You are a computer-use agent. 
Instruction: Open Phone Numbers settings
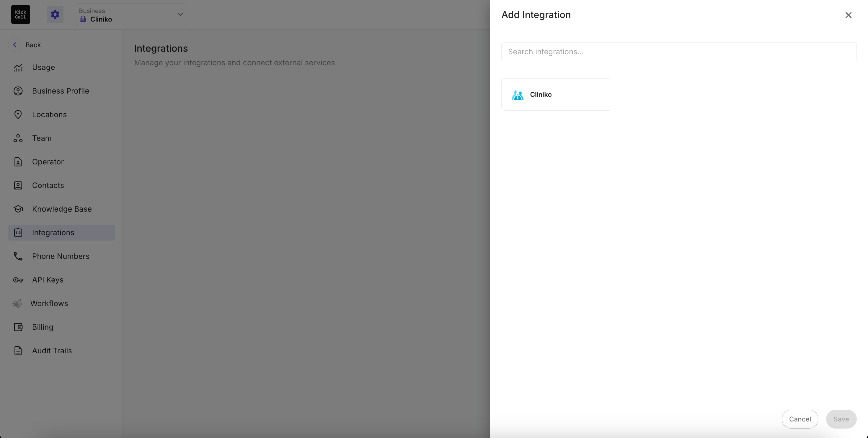(x=61, y=256)
